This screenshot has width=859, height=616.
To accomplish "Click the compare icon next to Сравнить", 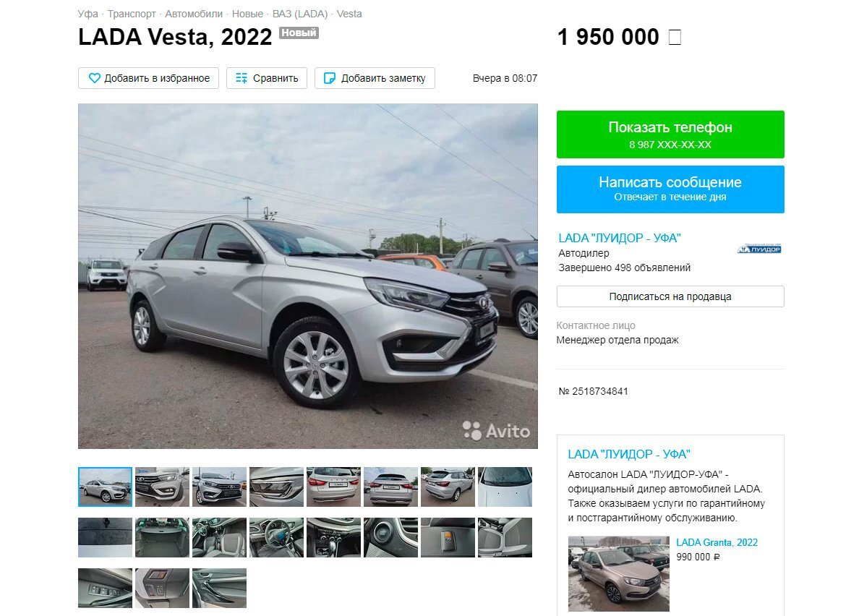I will [242, 78].
